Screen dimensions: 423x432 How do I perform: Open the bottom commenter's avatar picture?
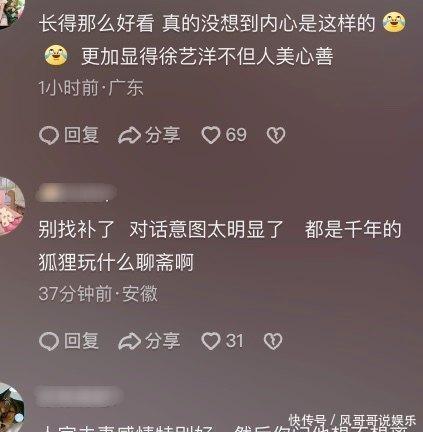tap(11, 407)
